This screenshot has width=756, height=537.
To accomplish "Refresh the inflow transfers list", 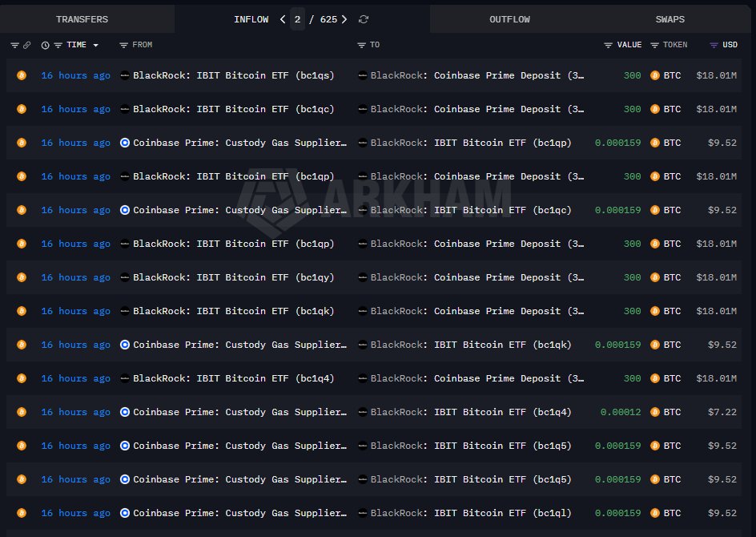I will coord(364,19).
